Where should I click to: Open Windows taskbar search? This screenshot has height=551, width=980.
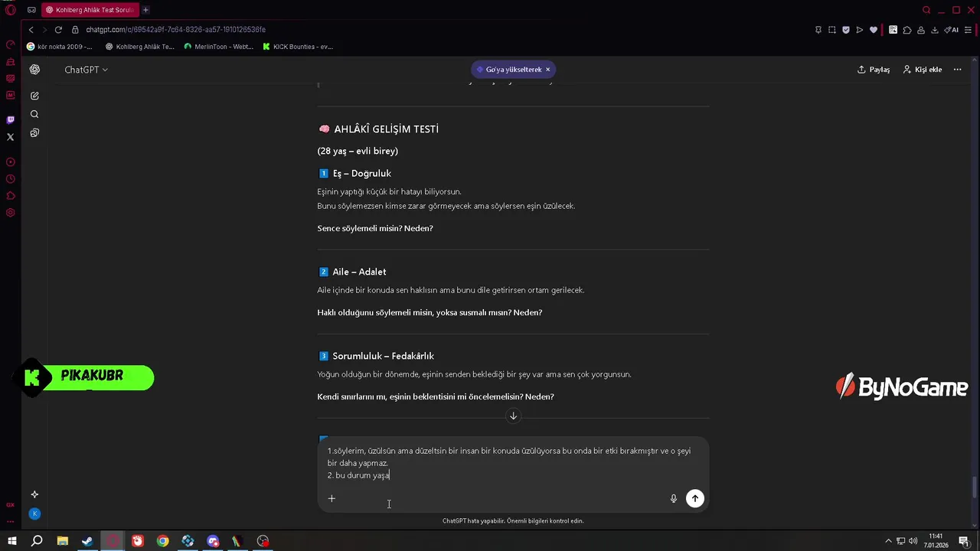point(37,541)
